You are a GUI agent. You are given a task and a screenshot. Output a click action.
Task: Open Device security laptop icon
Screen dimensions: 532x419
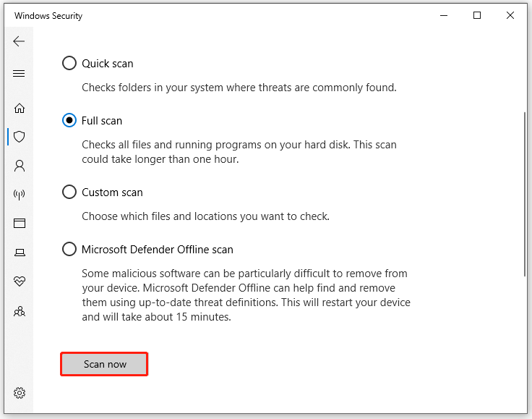click(20, 253)
